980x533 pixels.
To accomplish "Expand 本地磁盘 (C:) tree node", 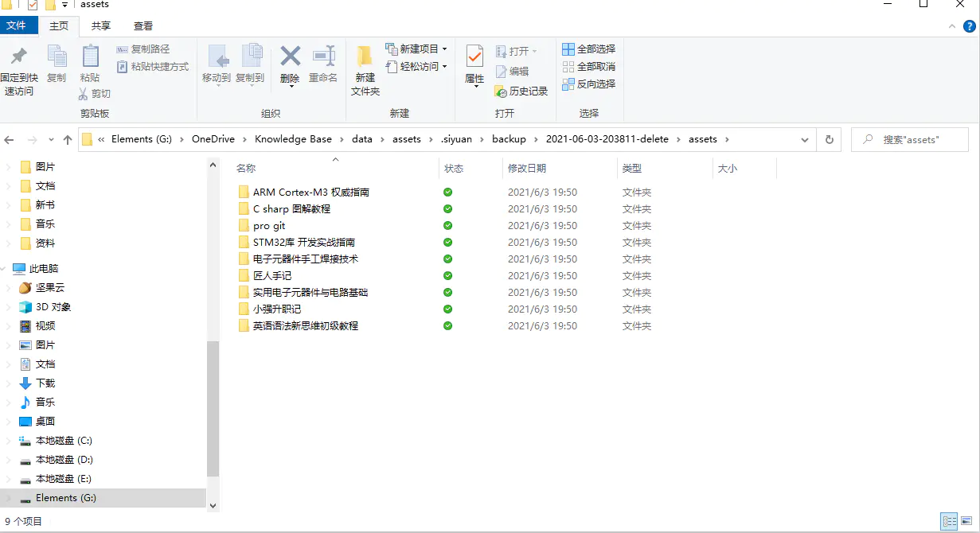I will pyautogui.click(x=9, y=441).
